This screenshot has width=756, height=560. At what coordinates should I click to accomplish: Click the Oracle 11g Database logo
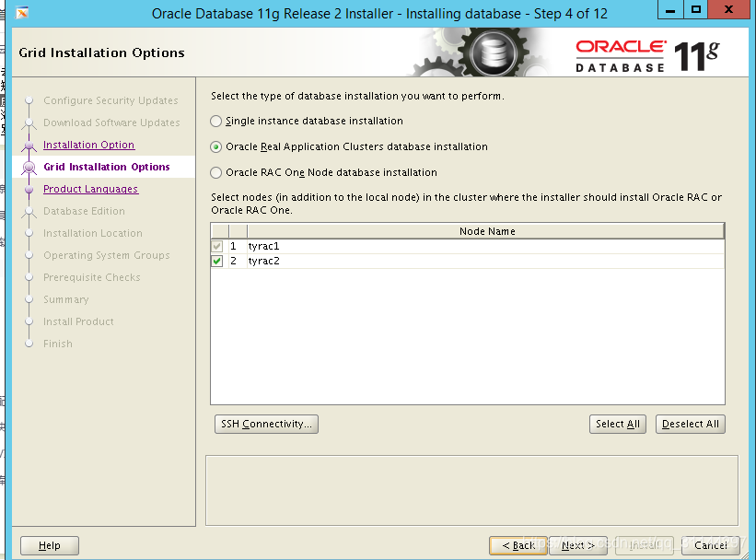tap(647, 56)
